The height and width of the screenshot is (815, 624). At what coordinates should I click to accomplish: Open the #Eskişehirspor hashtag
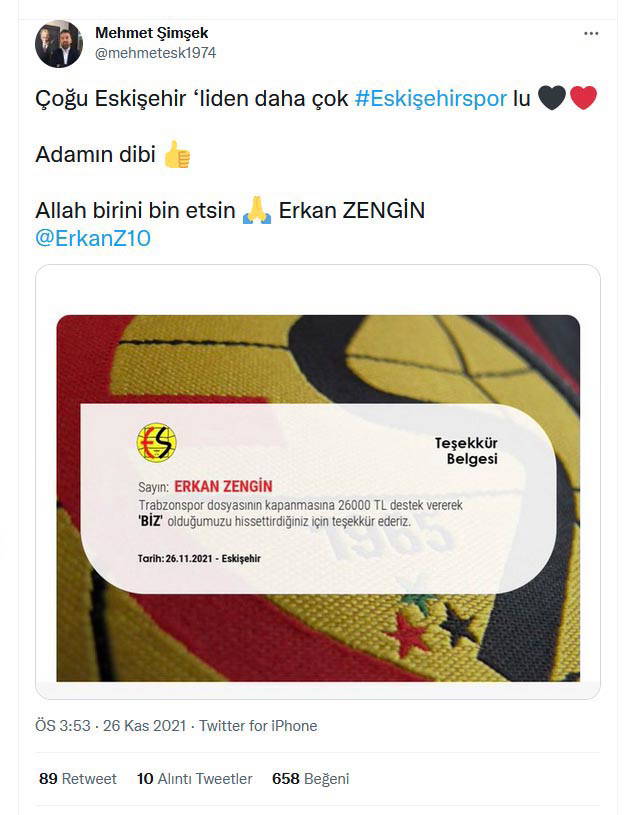[x=431, y=98]
